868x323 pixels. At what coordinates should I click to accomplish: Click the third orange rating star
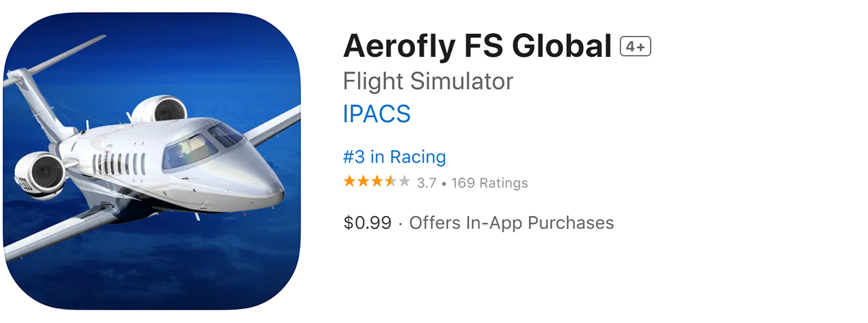[376, 181]
